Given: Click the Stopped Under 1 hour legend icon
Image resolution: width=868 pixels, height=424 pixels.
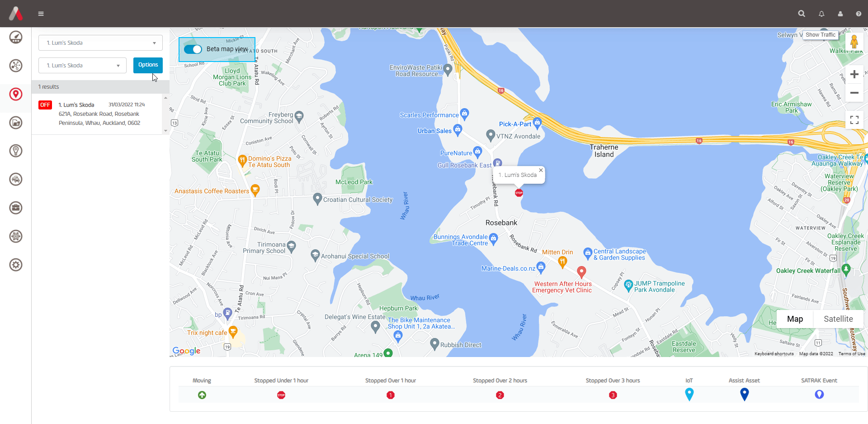Looking at the screenshot, I should [281, 395].
